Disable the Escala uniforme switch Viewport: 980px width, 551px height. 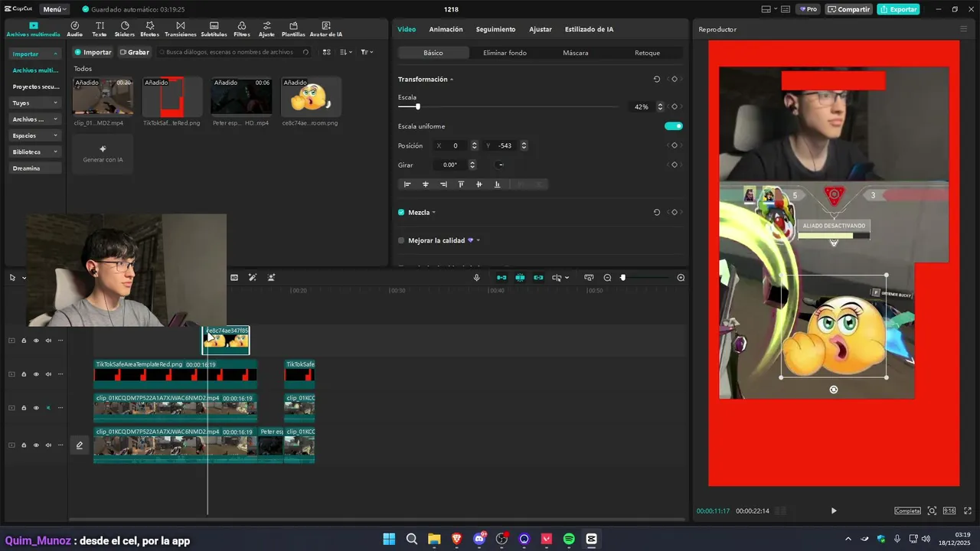(674, 126)
